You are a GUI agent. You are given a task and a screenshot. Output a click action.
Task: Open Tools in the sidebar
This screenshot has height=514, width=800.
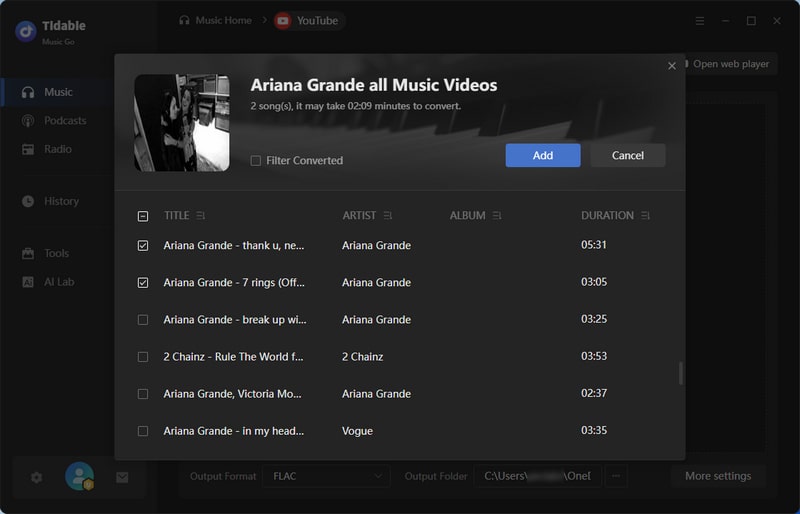45,253
